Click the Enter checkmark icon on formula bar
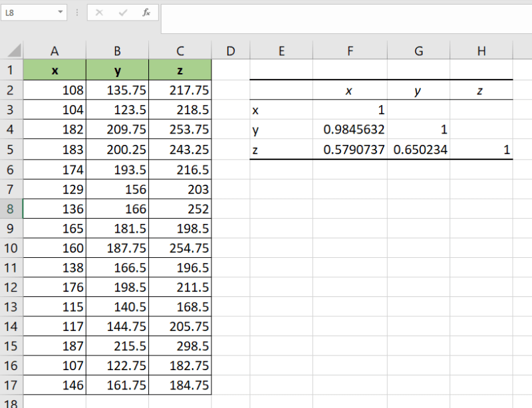 click(x=122, y=12)
